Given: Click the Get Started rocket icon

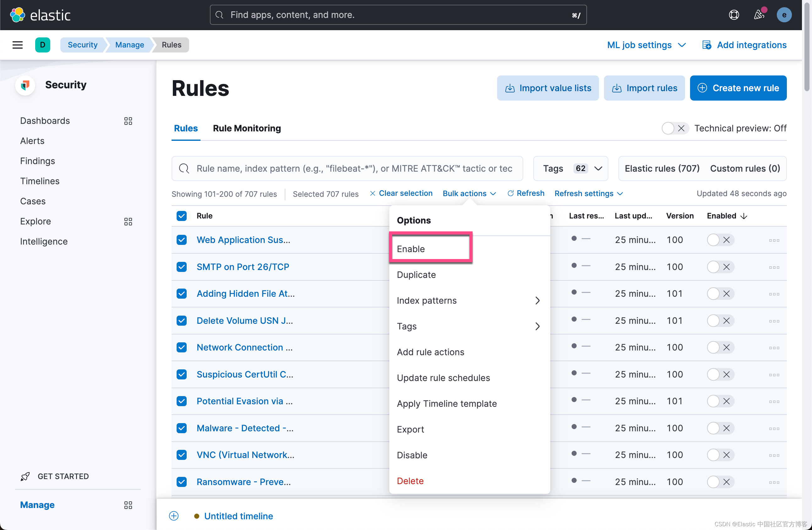Looking at the screenshot, I should tap(25, 477).
